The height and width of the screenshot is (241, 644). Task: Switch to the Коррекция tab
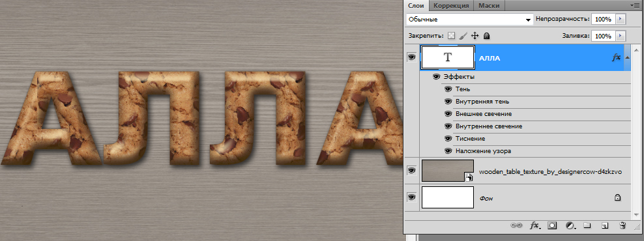tap(451, 5)
